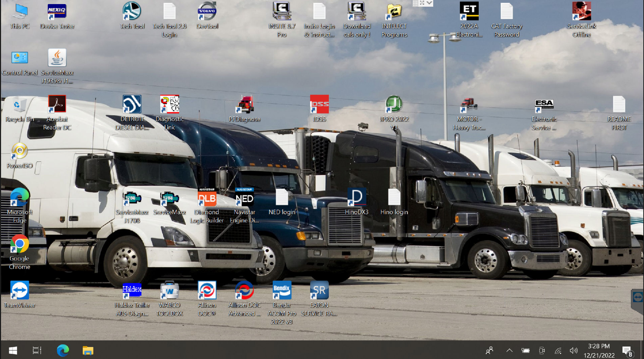This screenshot has width=644, height=359.
Task: Launch the PowerISO shortcut
Action: tap(20, 156)
